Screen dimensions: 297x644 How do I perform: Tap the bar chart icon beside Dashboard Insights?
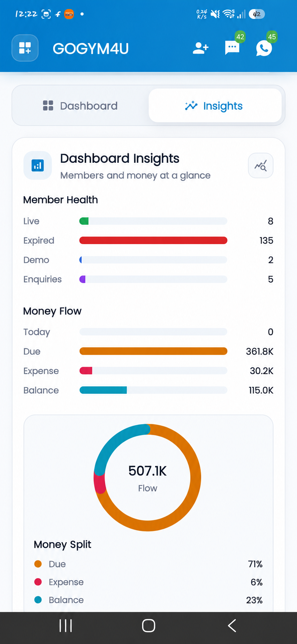pos(38,165)
